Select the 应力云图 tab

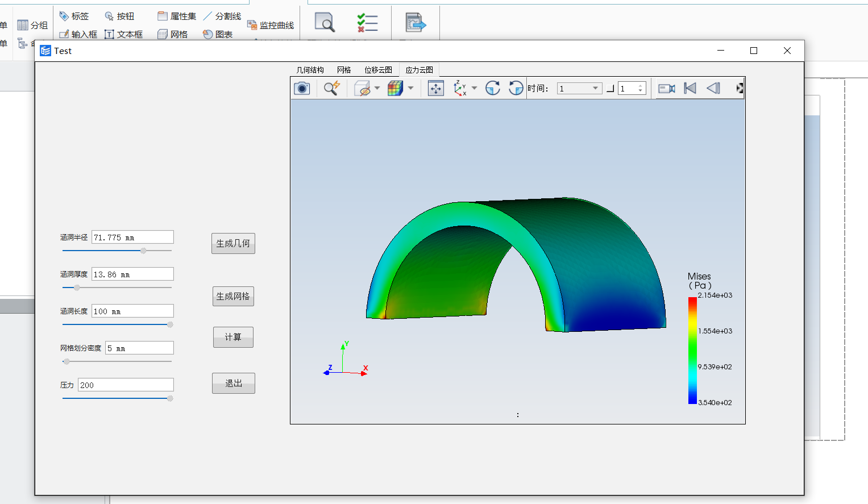point(419,70)
